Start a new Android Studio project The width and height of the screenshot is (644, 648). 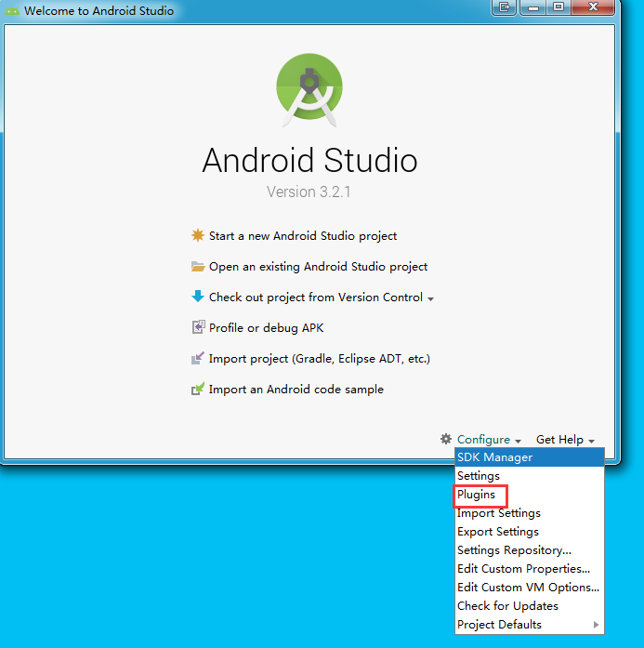[x=302, y=235]
